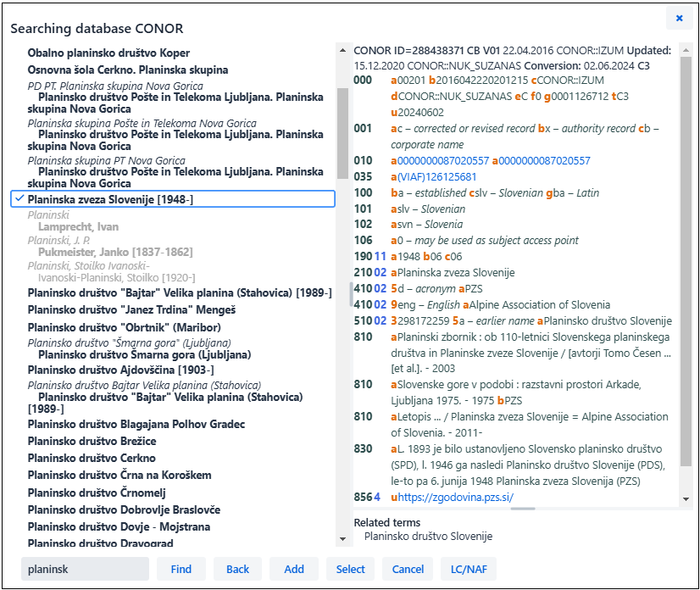
Task: Click field 102 svn – Slovenia
Action: [427, 224]
